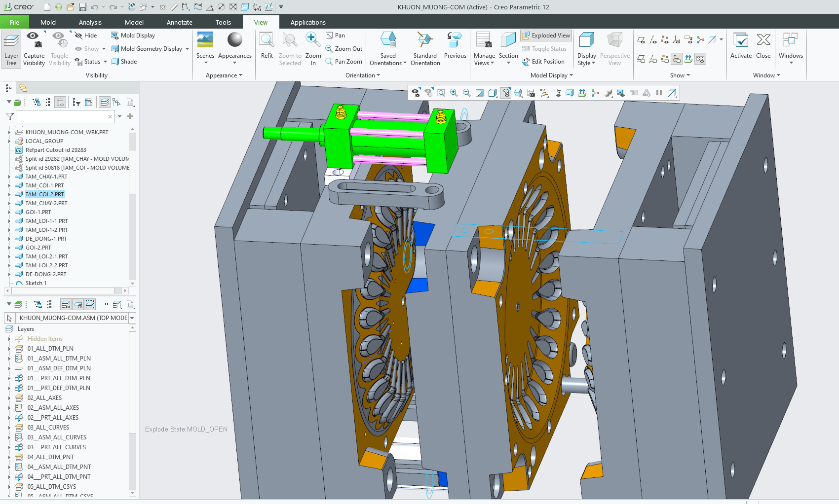
Task: Click the Edit Position button
Action: pos(543,62)
